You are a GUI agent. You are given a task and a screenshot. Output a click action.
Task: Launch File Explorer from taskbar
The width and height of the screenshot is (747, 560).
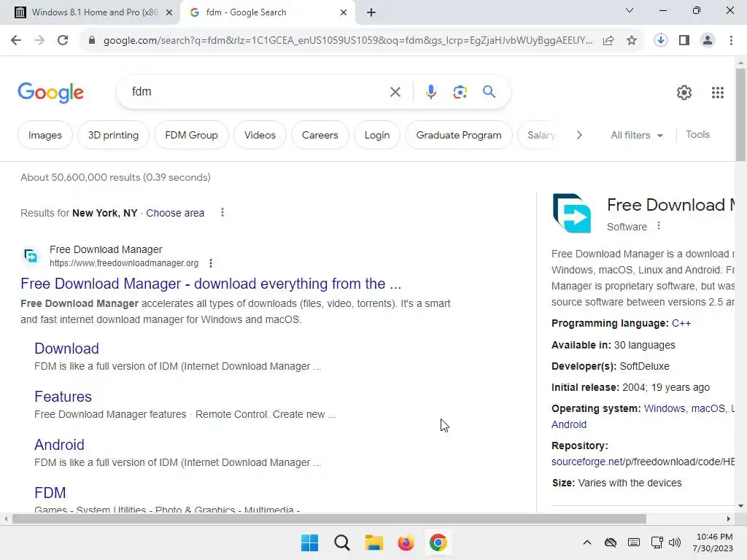click(x=374, y=542)
